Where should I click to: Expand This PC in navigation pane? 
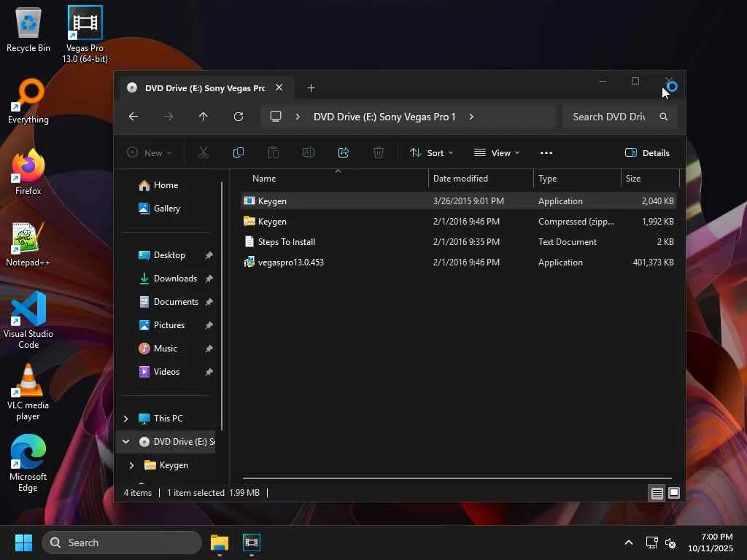pyautogui.click(x=125, y=419)
